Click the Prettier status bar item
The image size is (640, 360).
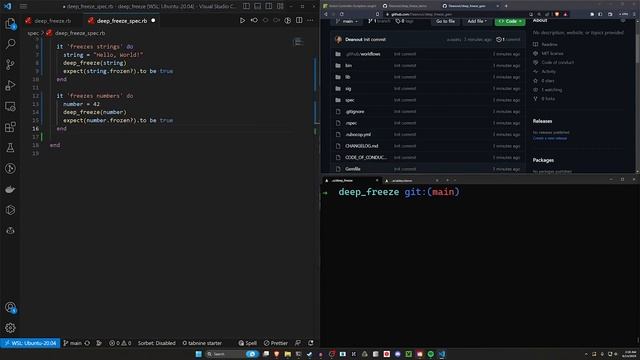pyautogui.click(x=276, y=343)
